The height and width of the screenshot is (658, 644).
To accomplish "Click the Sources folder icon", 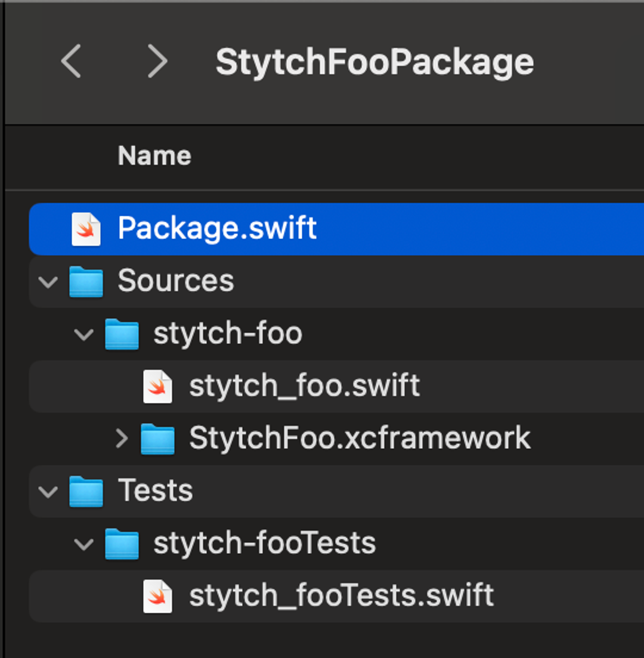I will [x=86, y=281].
